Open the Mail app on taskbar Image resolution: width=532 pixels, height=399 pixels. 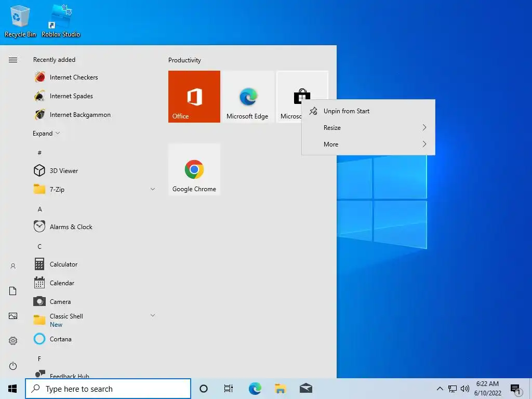tap(306, 389)
